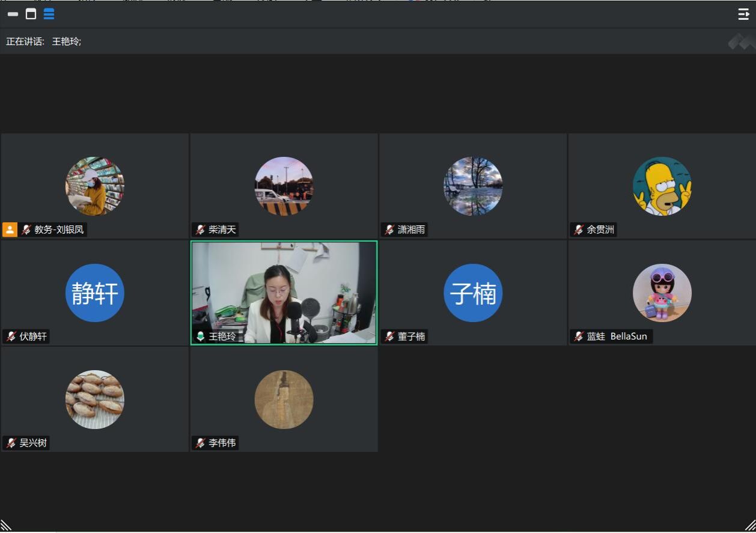Click the active green mic of 王艳玲
This screenshot has height=533, width=756.
pos(200,337)
